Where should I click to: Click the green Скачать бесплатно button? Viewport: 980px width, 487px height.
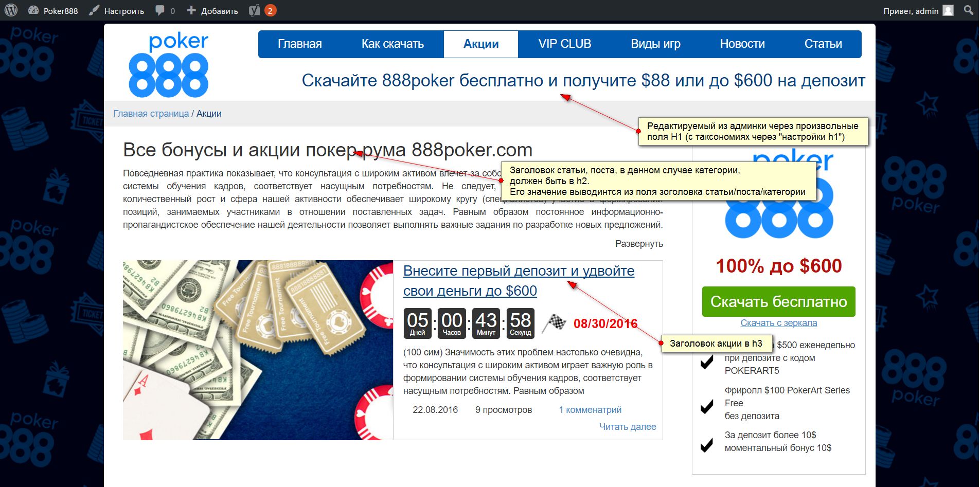point(779,301)
